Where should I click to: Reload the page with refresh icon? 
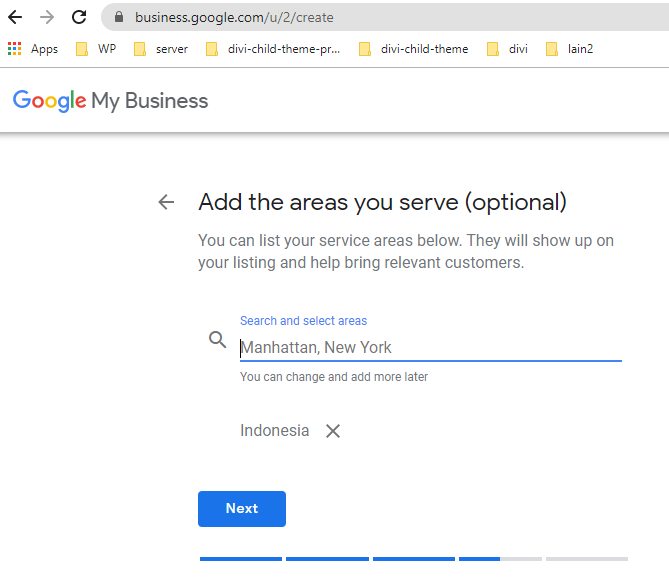coord(79,17)
